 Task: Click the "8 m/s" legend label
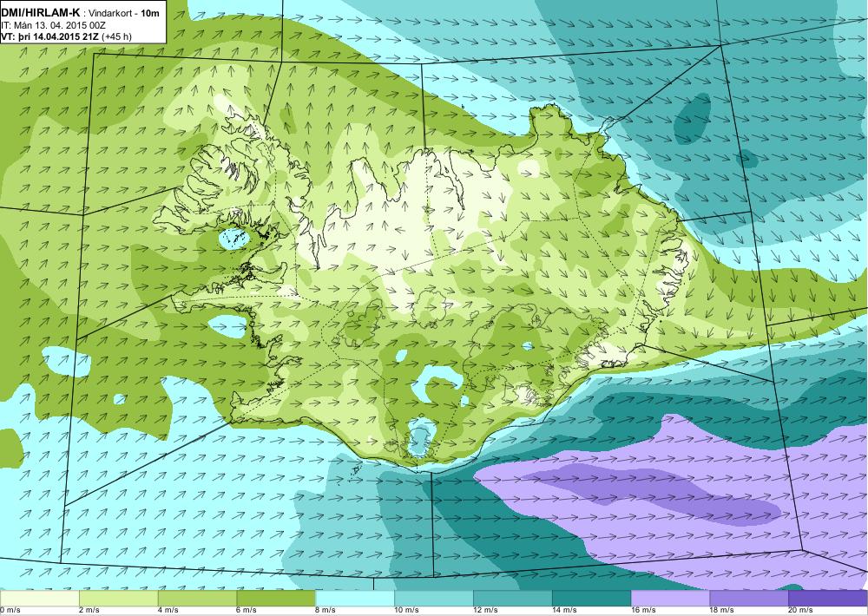[x=326, y=611]
